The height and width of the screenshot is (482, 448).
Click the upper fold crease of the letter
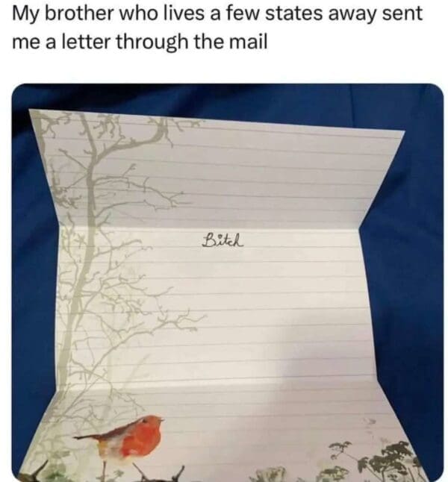212,228
